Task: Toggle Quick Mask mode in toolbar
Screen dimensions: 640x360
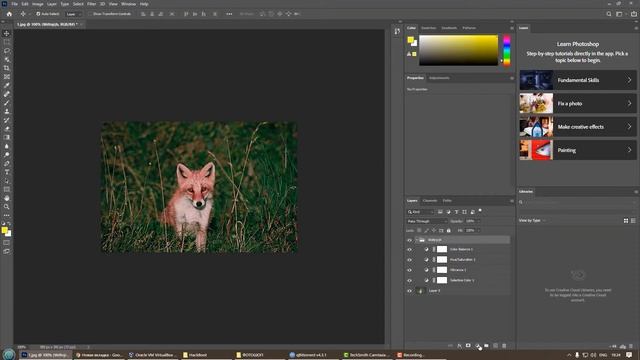Action: pos(7,242)
